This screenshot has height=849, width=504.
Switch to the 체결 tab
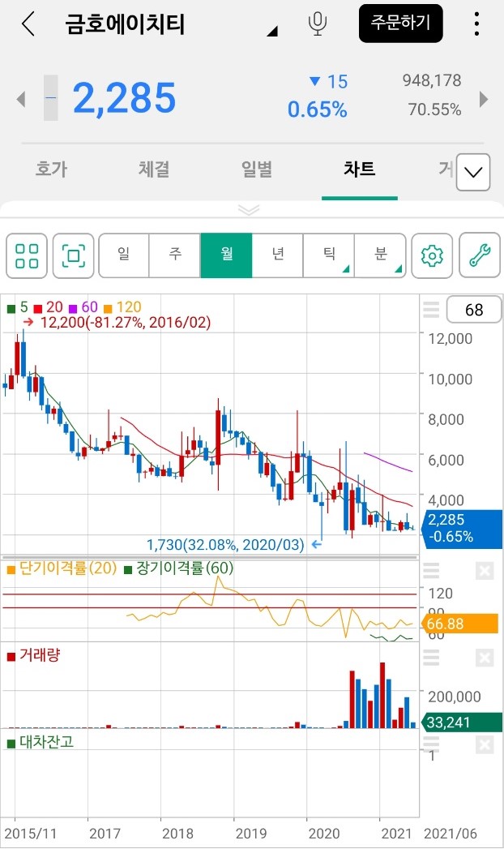pos(154,169)
